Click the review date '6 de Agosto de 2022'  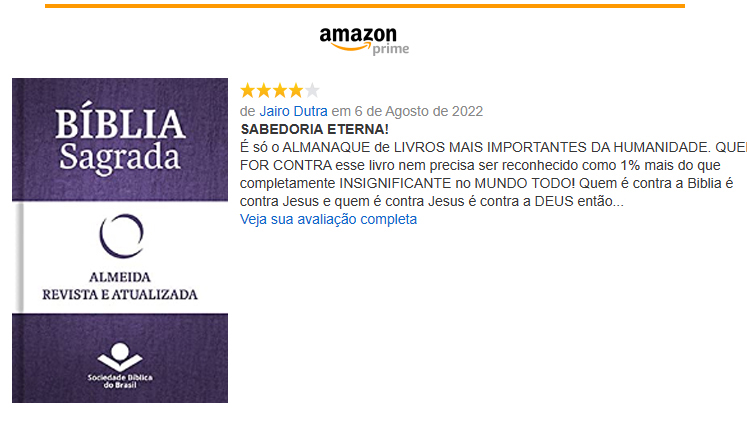tap(419, 111)
